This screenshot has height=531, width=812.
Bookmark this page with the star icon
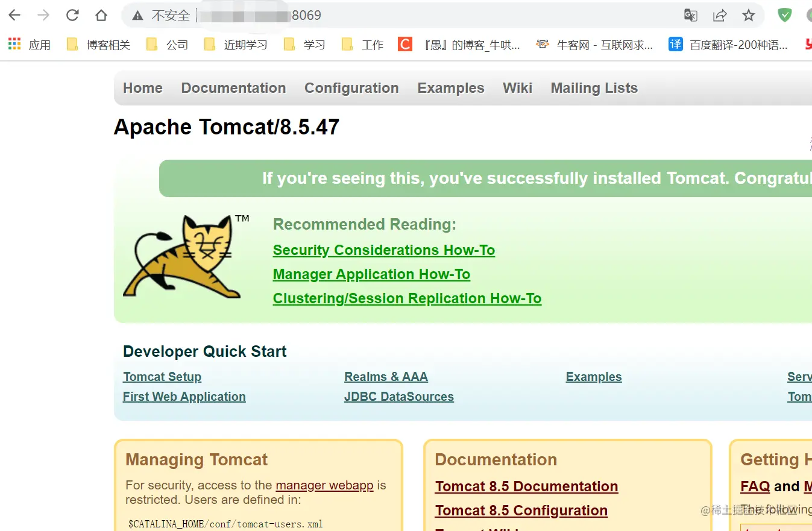click(749, 16)
